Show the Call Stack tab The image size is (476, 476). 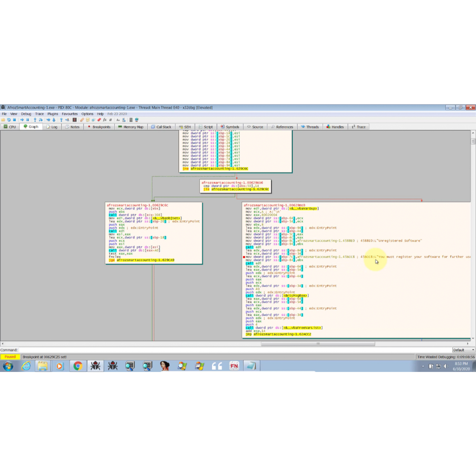(x=161, y=127)
